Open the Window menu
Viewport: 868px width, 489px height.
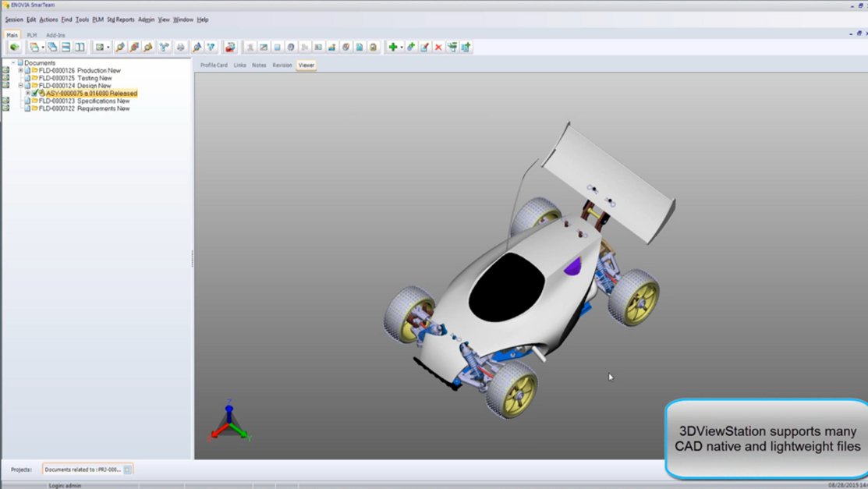click(x=183, y=19)
